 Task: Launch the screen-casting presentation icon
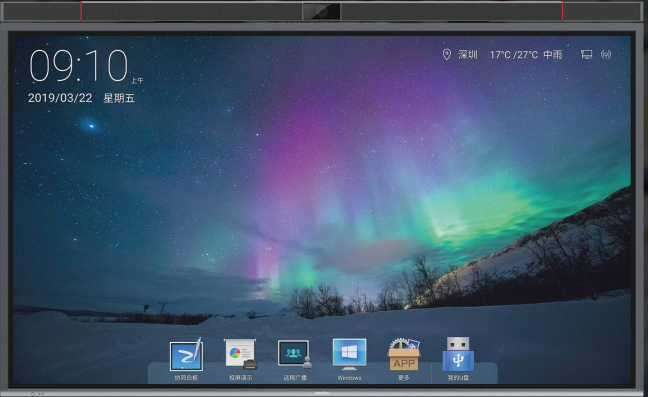[x=241, y=354]
